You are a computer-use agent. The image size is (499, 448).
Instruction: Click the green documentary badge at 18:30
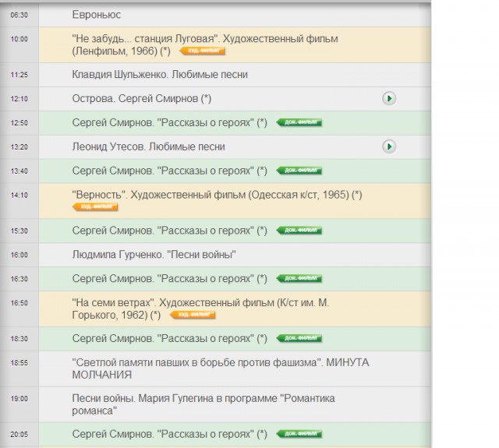[x=300, y=339]
